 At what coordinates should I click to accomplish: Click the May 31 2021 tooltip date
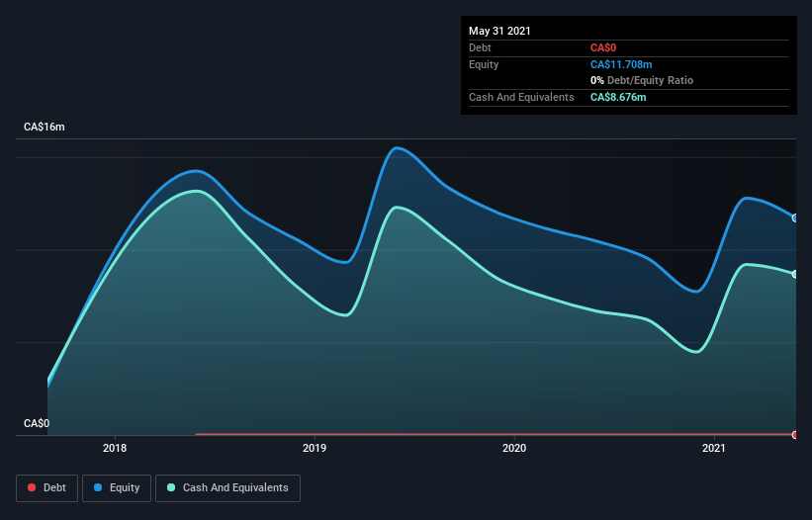[x=499, y=31]
